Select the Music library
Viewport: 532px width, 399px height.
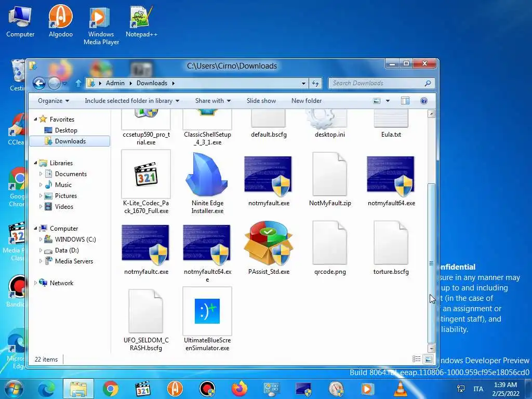coord(63,185)
